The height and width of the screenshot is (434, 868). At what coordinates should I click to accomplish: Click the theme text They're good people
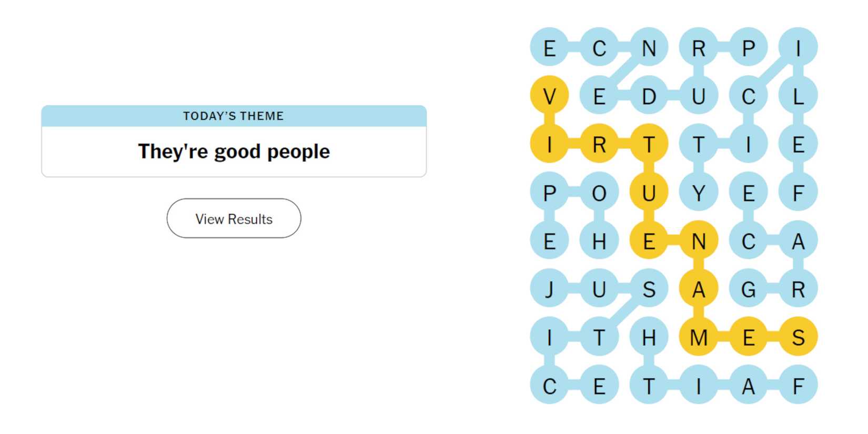tap(234, 151)
